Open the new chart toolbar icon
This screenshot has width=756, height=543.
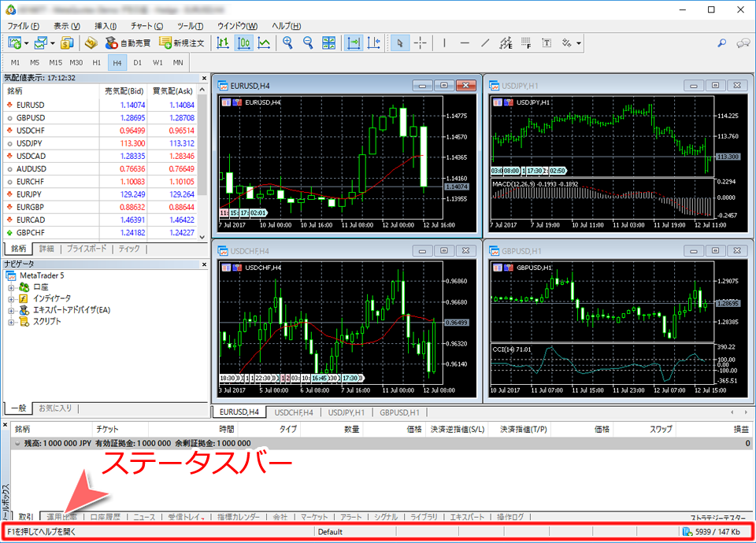[x=14, y=42]
